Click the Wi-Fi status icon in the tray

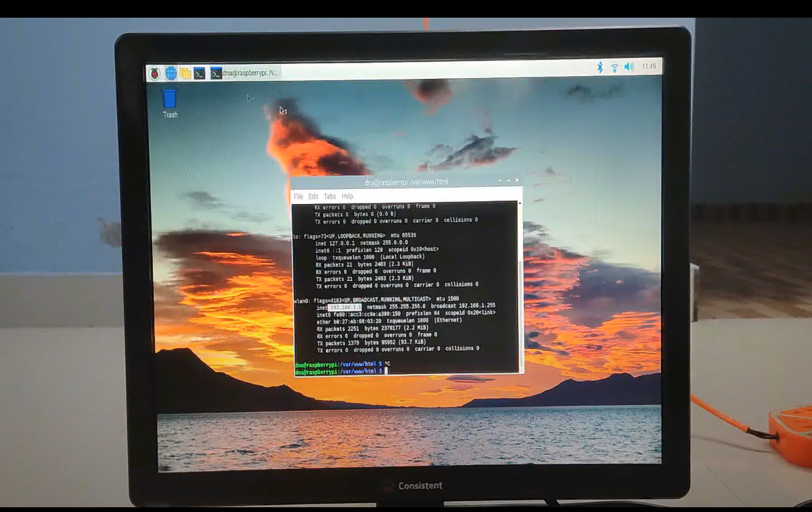tap(614, 69)
